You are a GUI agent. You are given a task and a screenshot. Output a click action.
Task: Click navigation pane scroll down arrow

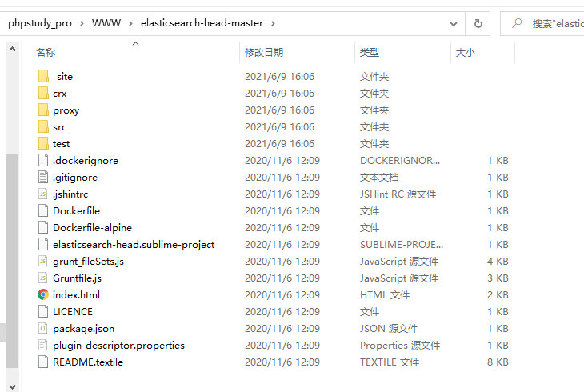pos(12,386)
